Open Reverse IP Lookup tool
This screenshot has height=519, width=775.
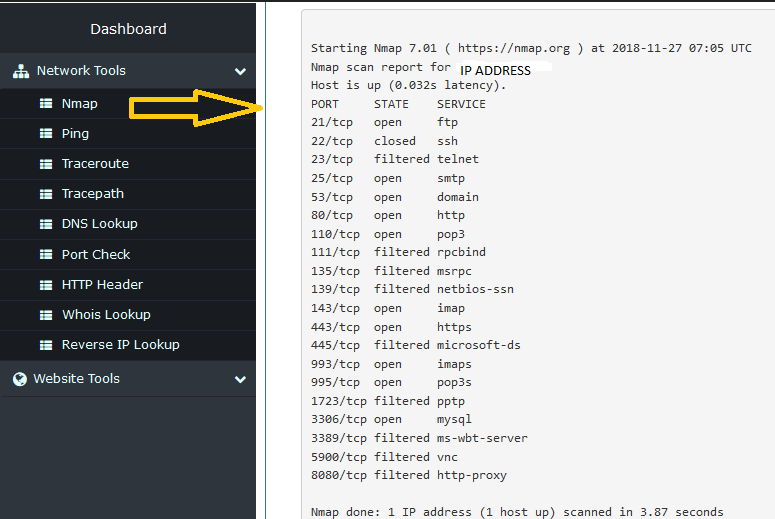pyautogui.click(x=120, y=344)
